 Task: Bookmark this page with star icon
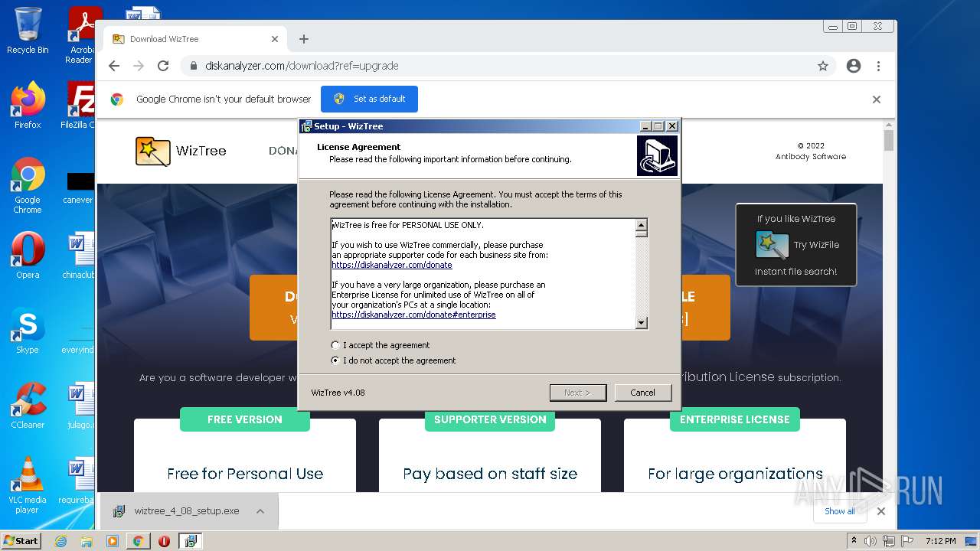tap(823, 66)
